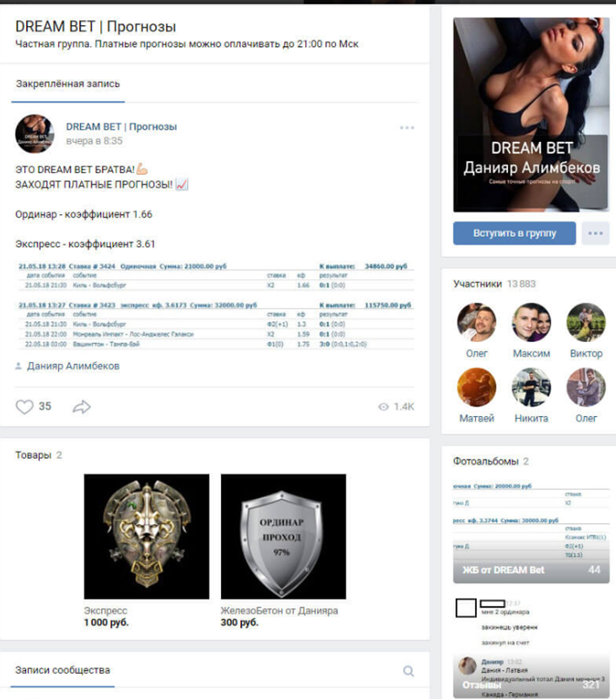Click the DREAM BET post author avatar
The width and height of the screenshot is (616, 699).
point(35,134)
